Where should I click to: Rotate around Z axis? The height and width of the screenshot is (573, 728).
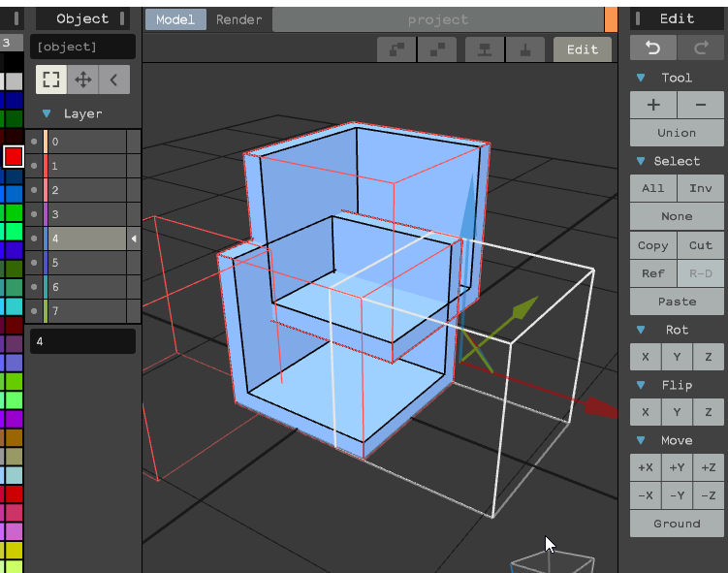click(x=709, y=357)
